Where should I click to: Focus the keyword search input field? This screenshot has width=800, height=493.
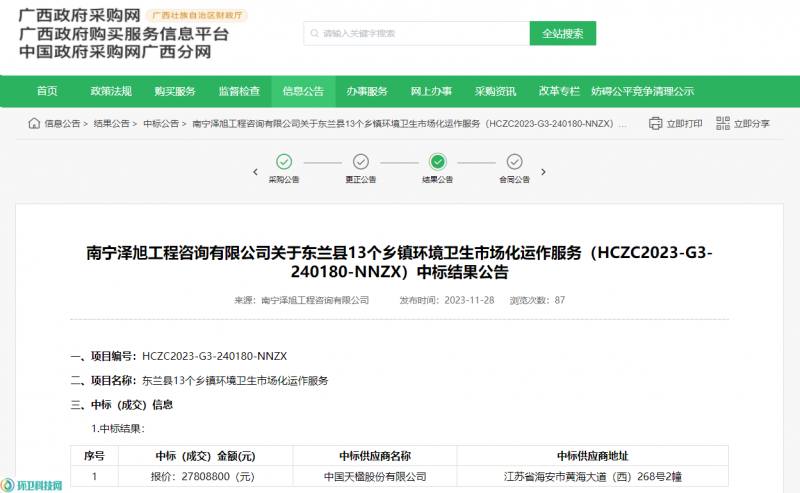(417, 33)
